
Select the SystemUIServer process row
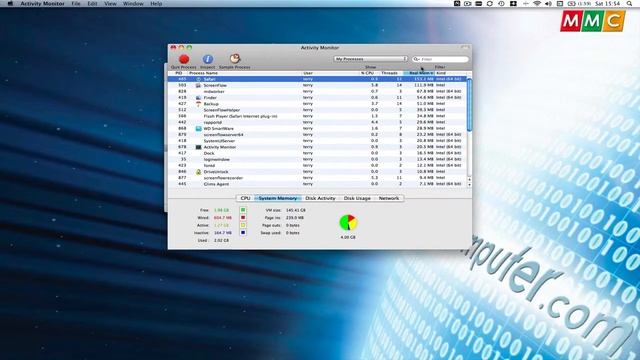pyautogui.click(x=317, y=141)
